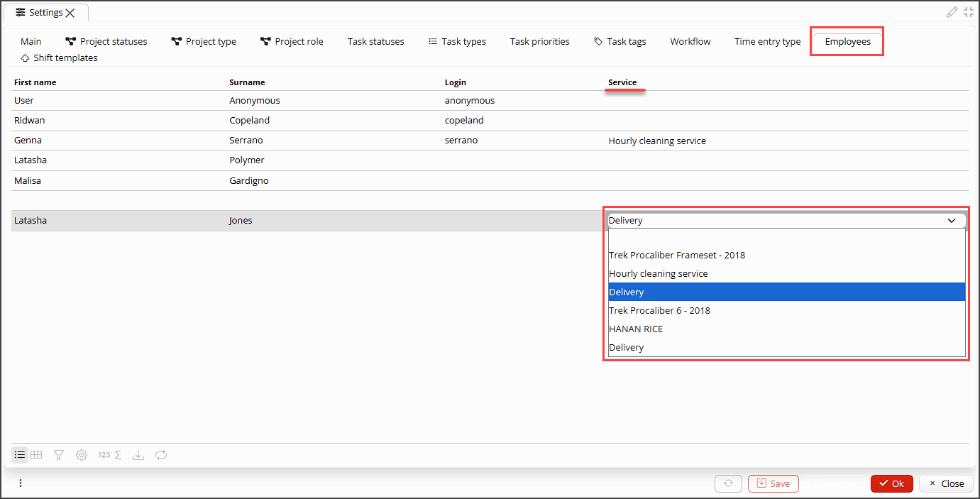This screenshot has height=499, width=980.
Task: Choose Trek Procaliber 6 - 2018 option
Action: click(x=787, y=310)
